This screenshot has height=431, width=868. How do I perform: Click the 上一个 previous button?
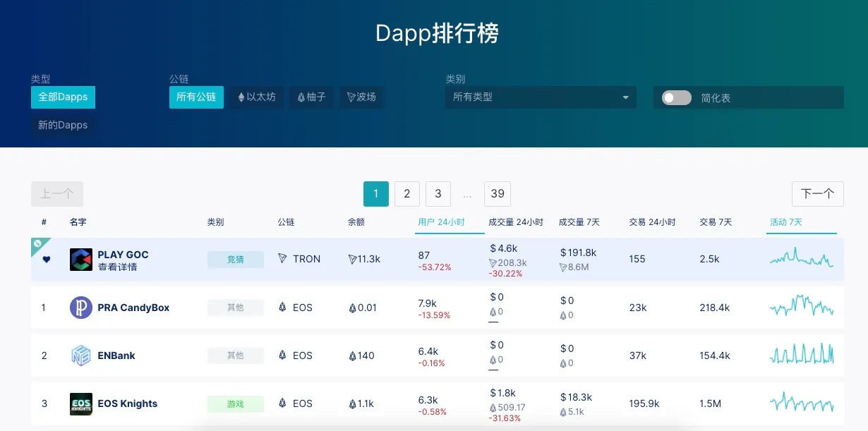pos(57,194)
